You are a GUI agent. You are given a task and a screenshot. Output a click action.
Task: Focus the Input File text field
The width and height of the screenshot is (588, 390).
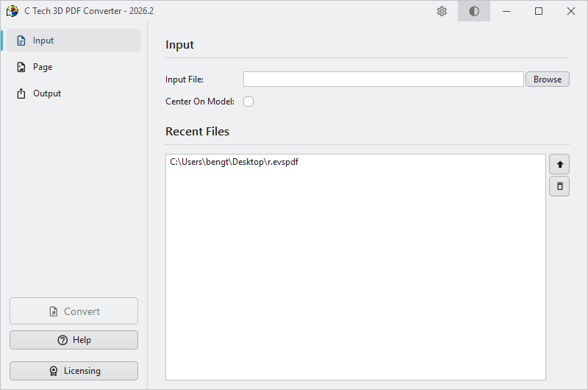point(383,79)
